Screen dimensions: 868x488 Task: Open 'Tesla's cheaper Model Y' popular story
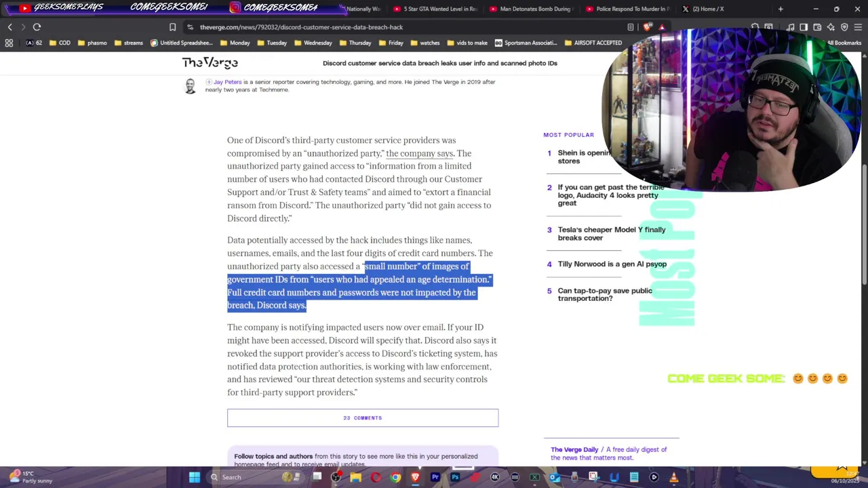coord(612,233)
